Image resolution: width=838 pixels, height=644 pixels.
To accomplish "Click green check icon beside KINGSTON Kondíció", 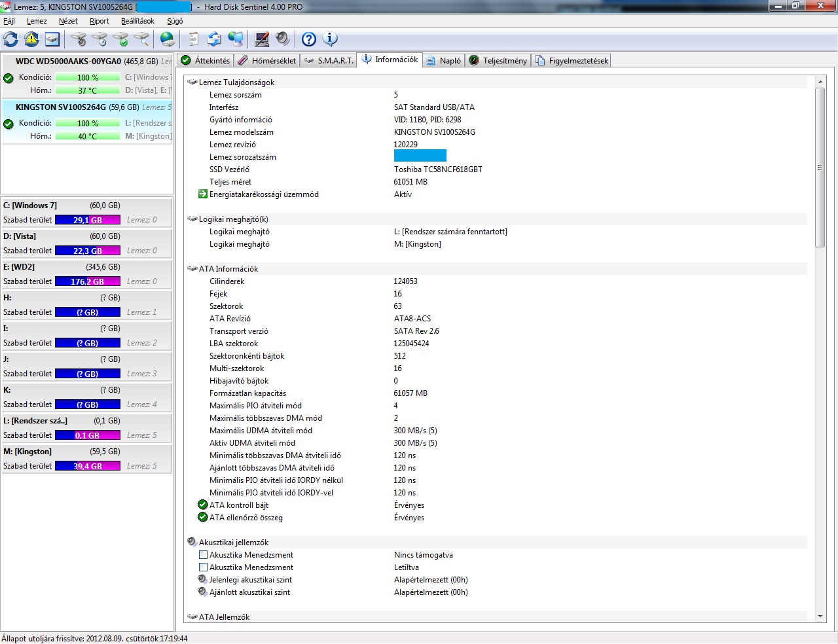I will point(9,124).
